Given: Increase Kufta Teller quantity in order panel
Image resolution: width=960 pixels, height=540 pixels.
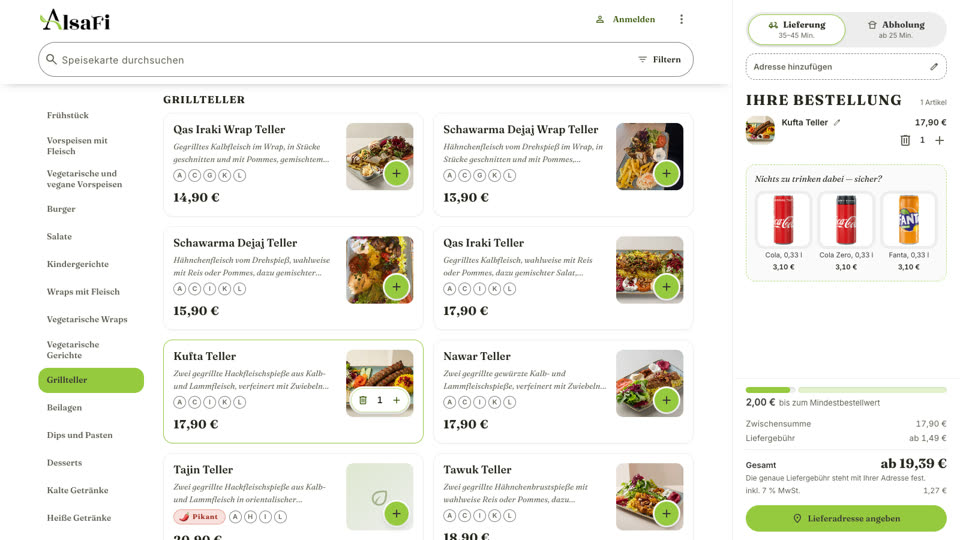Looking at the screenshot, I should (939, 140).
